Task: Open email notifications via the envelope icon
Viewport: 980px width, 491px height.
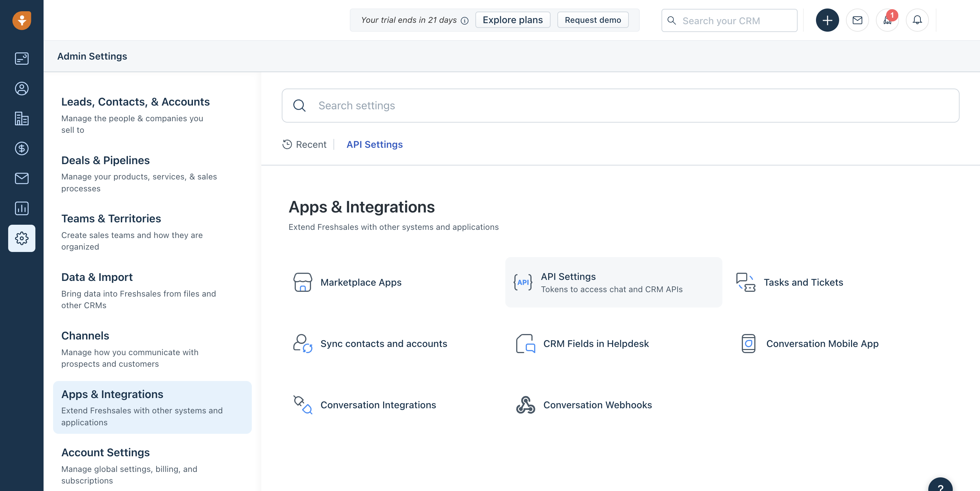Action: [857, 20]
